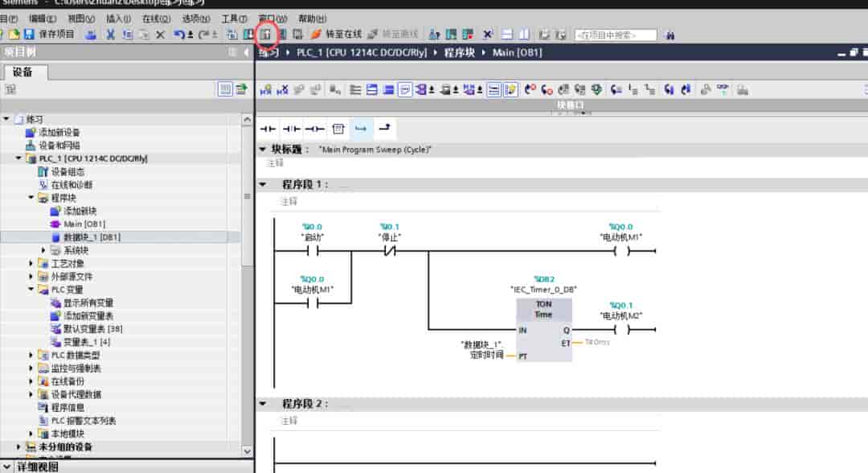Expand the PLC 数据类型 folder
868x473 pixels.
(x=31, y=355)
